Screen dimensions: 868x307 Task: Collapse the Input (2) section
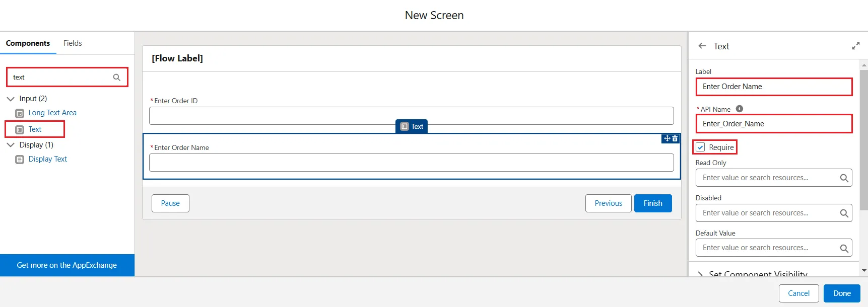(11, 99)
